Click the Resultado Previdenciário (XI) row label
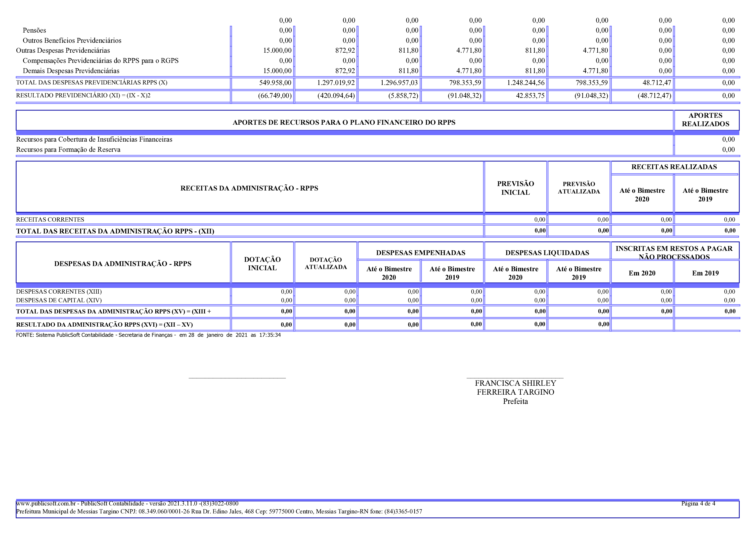756x534 pixels. (x=83, y=95)
